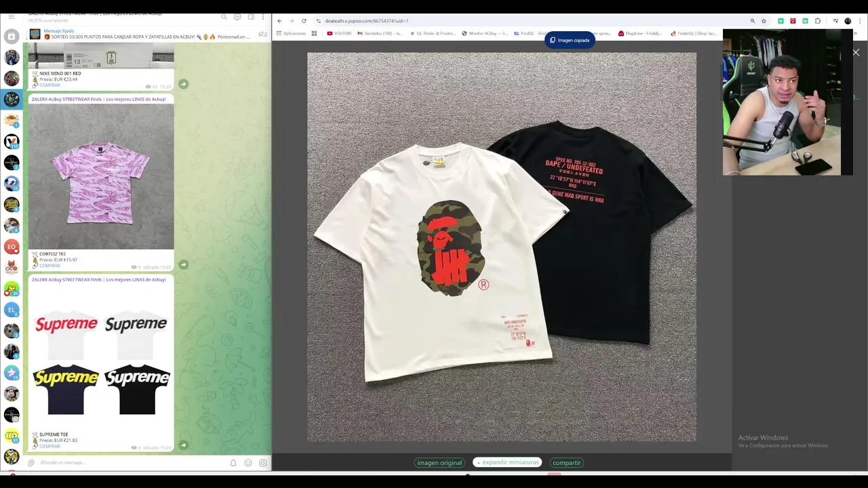868x488 pixels.
Task: Open FinderQc Shop Tao bookmark
Action: tap(693, 33)
